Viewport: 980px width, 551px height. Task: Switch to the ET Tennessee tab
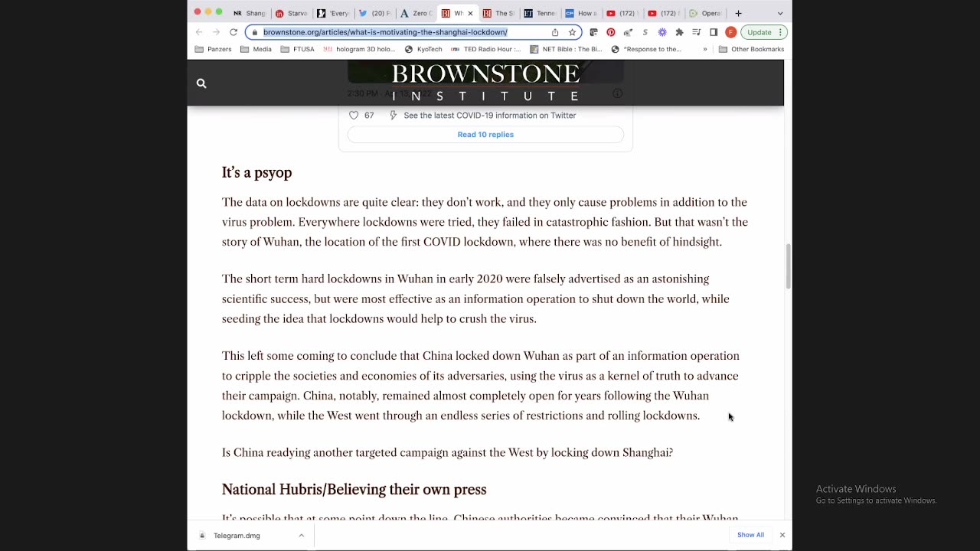540,13
